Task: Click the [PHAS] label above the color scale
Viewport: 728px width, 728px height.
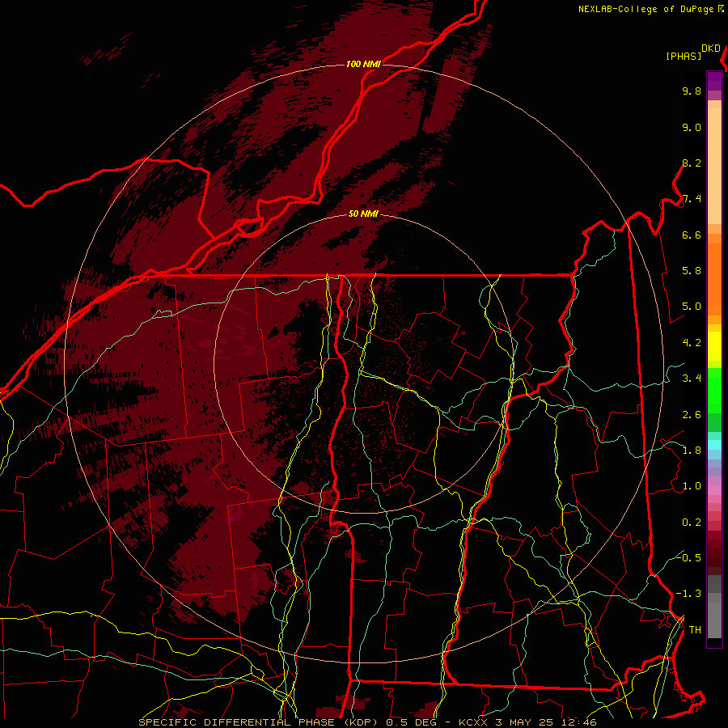Action: (684, 56)
